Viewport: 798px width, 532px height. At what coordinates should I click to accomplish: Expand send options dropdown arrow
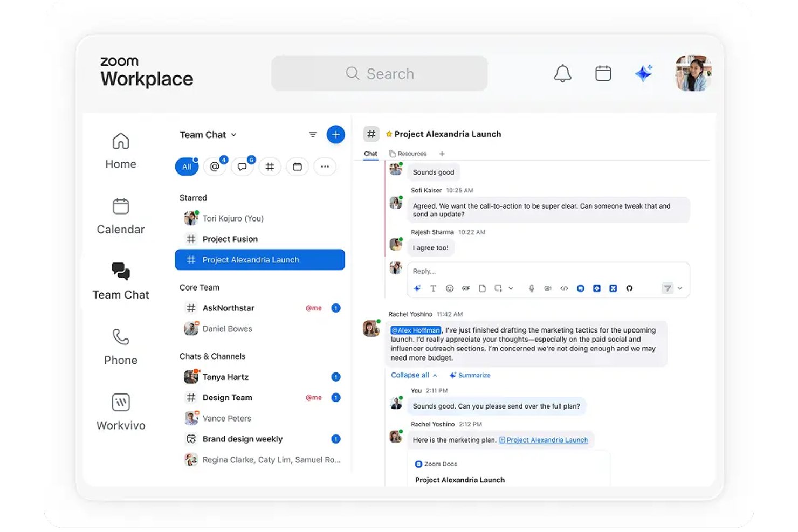680,288
